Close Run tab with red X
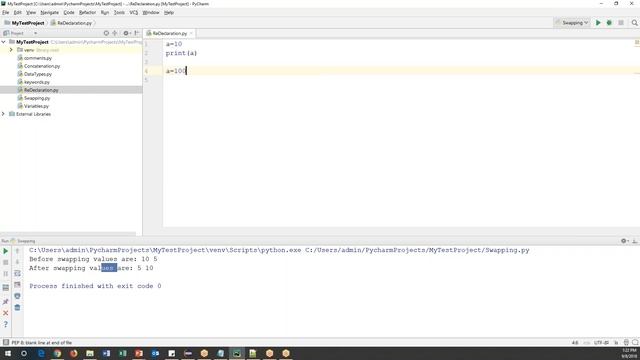640x360 pixels. pyautogui.click(x=6, y=313)
